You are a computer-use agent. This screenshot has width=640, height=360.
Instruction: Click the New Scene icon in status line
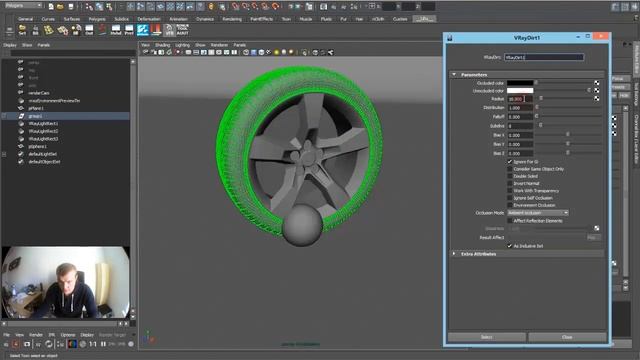(x=51, y=7)
